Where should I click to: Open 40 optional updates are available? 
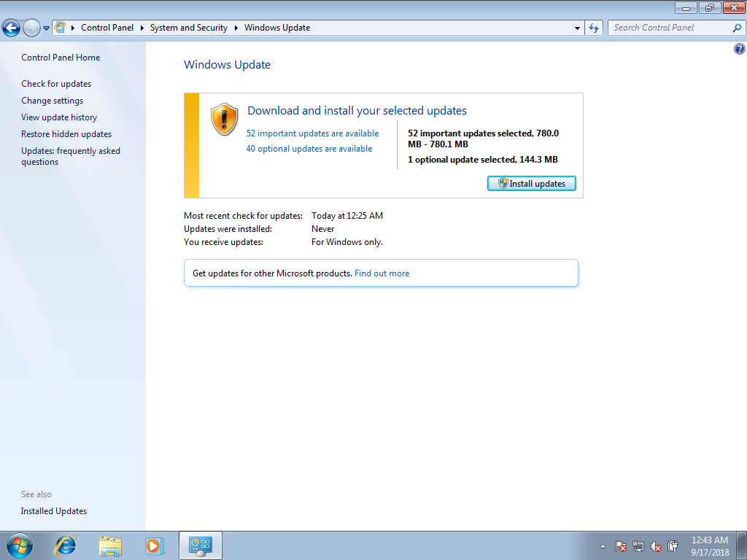click(309, 149)
